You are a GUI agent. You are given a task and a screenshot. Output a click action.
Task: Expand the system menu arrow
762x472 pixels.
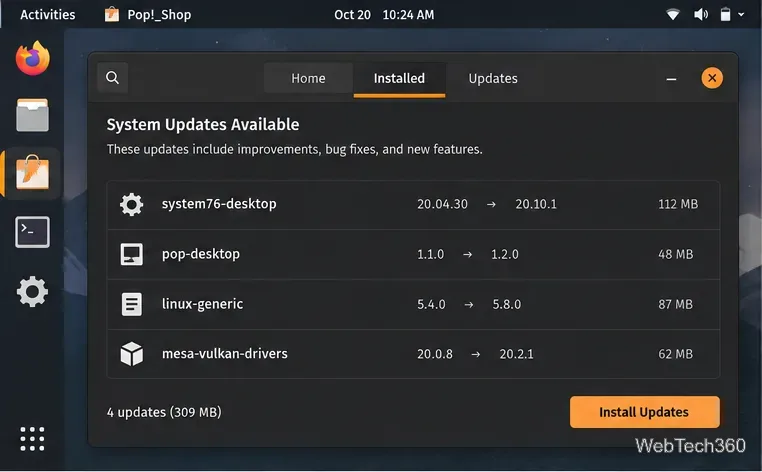[741, 15]
